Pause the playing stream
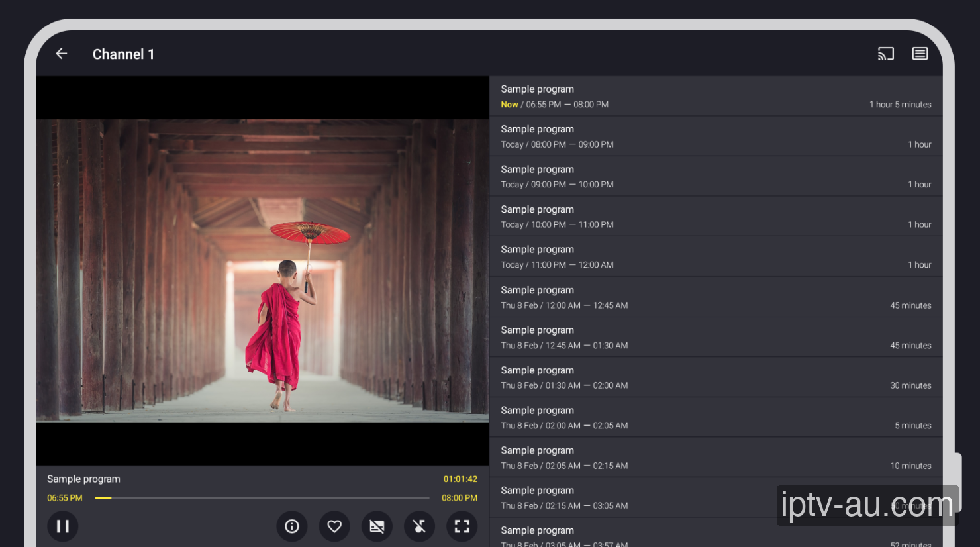Screen dimensions: 980x547 63,526
